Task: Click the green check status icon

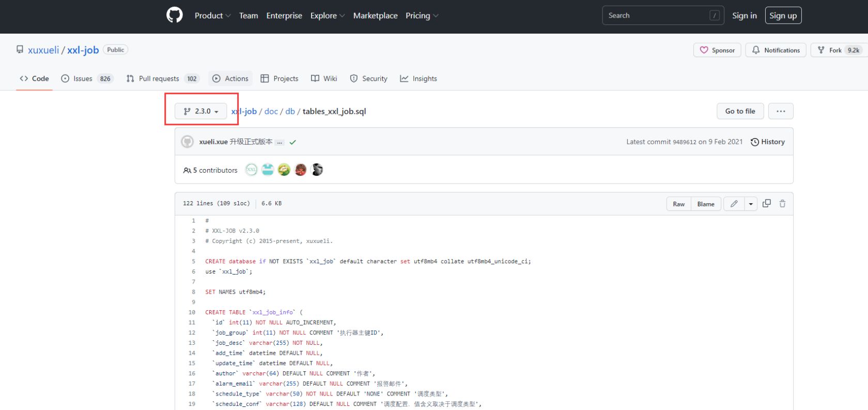Action: 293,142
